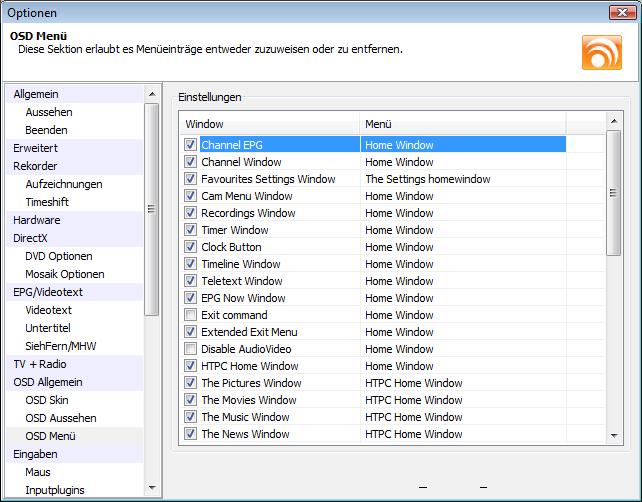642x502 pixels.
Task: Open the OSD Skin settings page
Action: click(47, 400)
